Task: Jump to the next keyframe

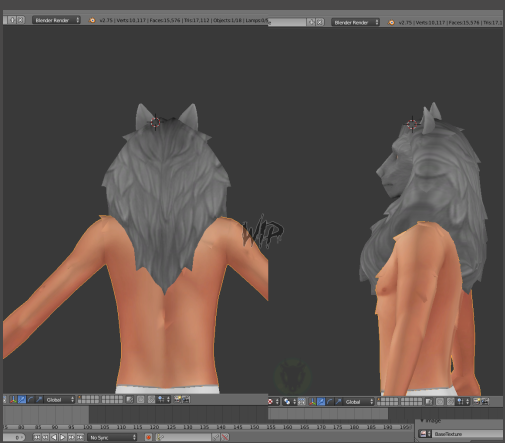Action: click(x=71, y=437)
